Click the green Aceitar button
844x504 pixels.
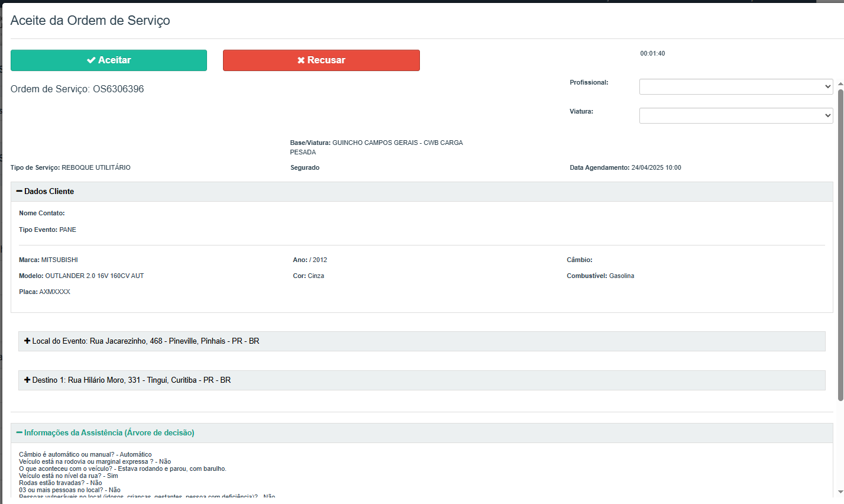click(x=109, y=60)
